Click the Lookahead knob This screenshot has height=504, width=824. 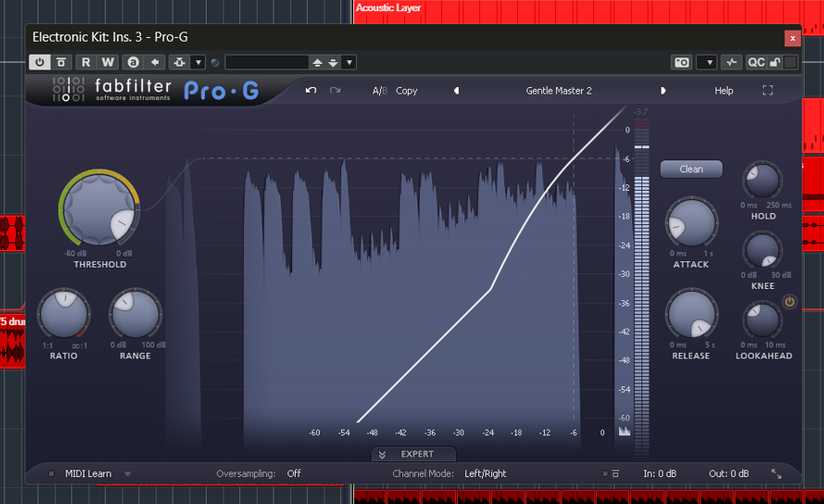click(x=762, y=320)
